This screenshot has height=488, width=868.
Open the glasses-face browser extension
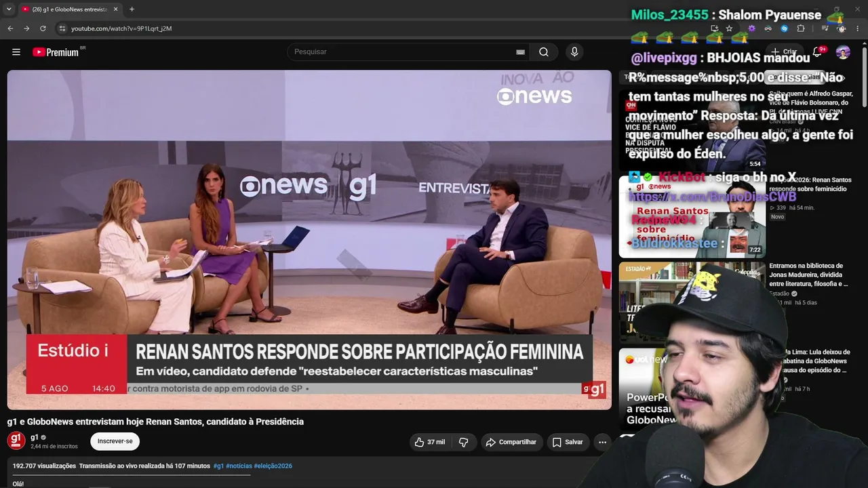[768, 28]
